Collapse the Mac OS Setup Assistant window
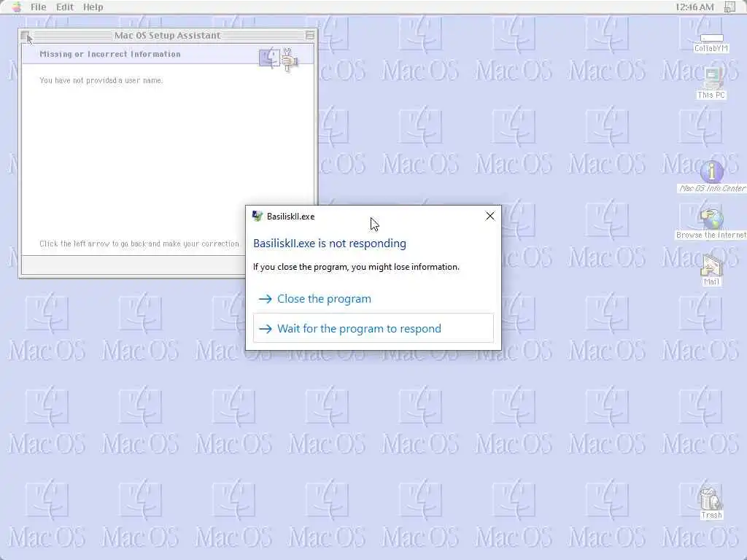Viewport: 747px width, 560px height. [x=309, y=35]
